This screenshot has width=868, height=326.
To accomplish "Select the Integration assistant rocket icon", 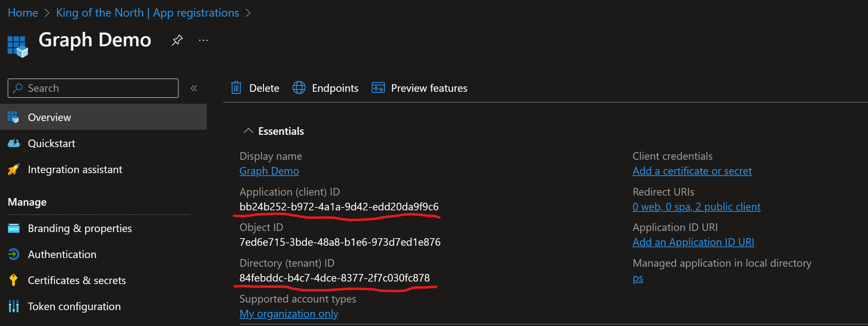I will [13, 169].
